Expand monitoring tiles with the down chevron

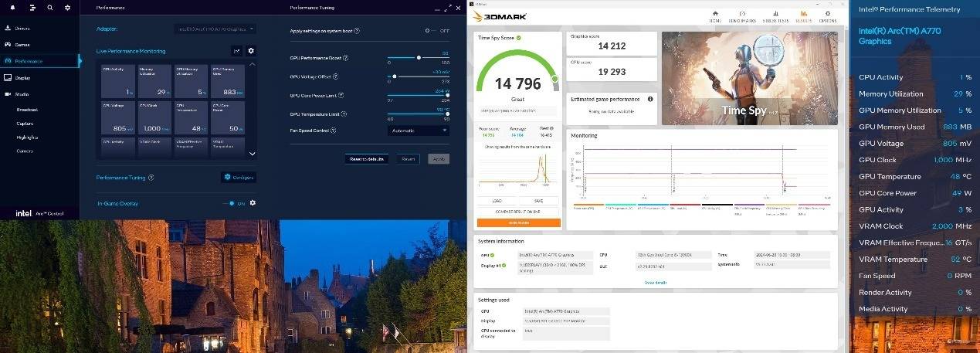point(251,154)
